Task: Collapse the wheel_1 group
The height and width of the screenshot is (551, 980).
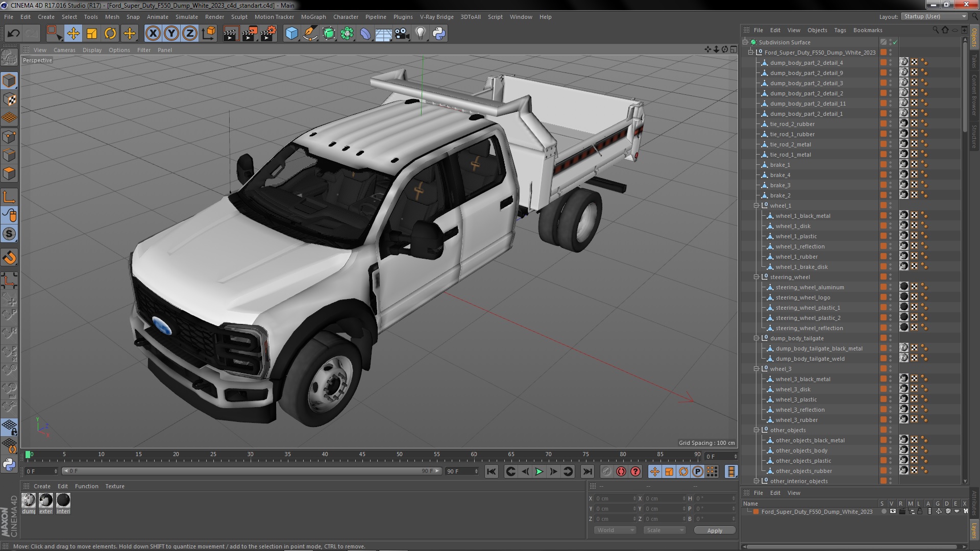Action: (756, 206)
